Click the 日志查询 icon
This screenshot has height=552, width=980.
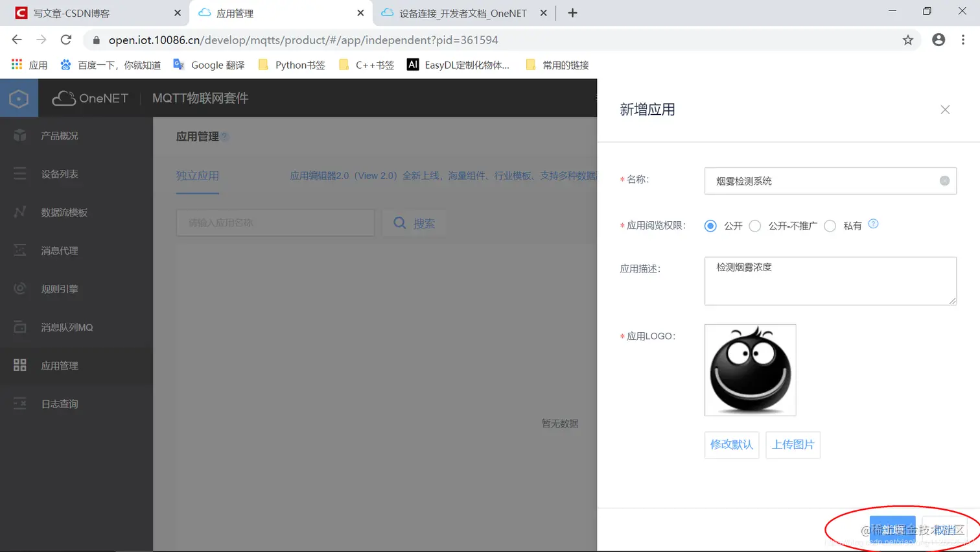click(20, 403)
